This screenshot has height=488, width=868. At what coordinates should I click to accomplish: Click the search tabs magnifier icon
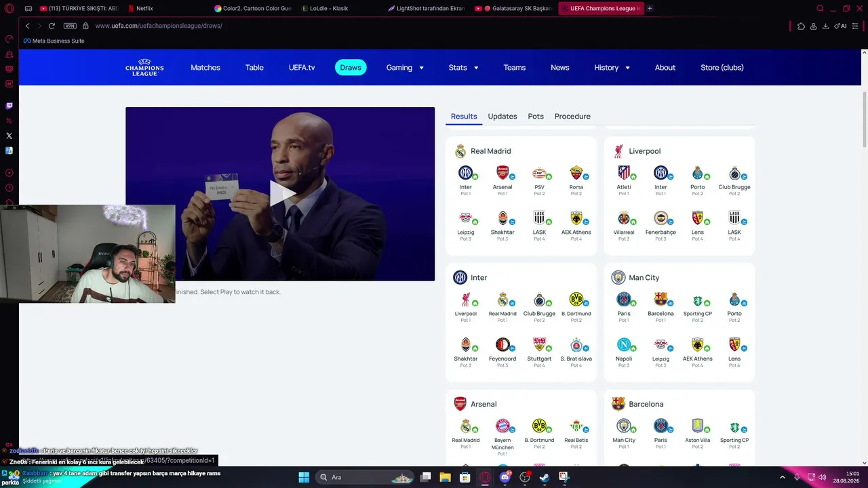tap(820, 8)
